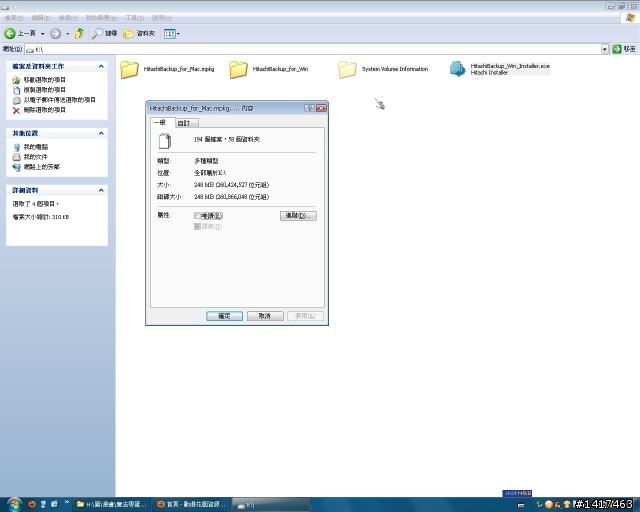Go up one folder level
This screenshot has width=640, height=512.
point(80,33)
